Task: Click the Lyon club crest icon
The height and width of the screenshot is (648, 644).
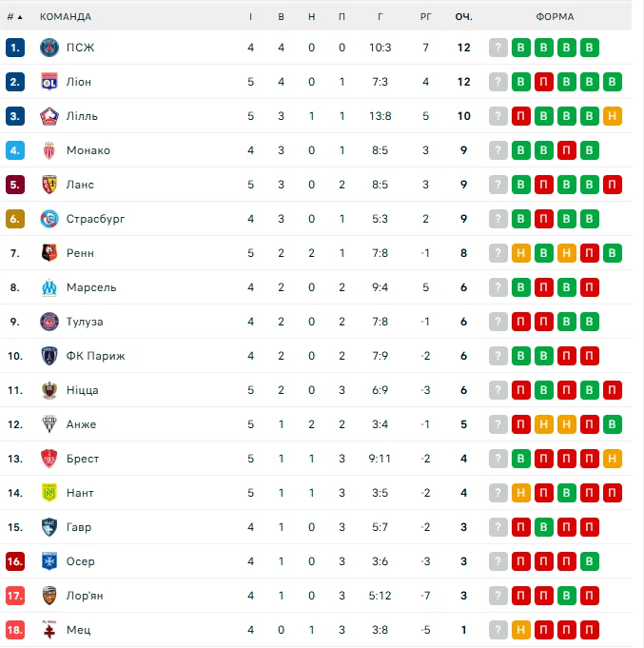Action: pos(49,82)
